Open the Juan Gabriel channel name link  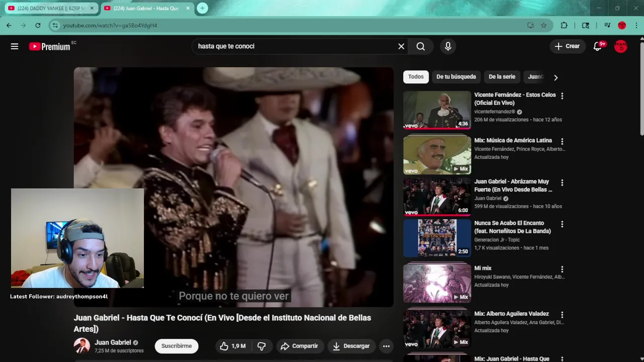pyautogui.click(x=113, y=342)
